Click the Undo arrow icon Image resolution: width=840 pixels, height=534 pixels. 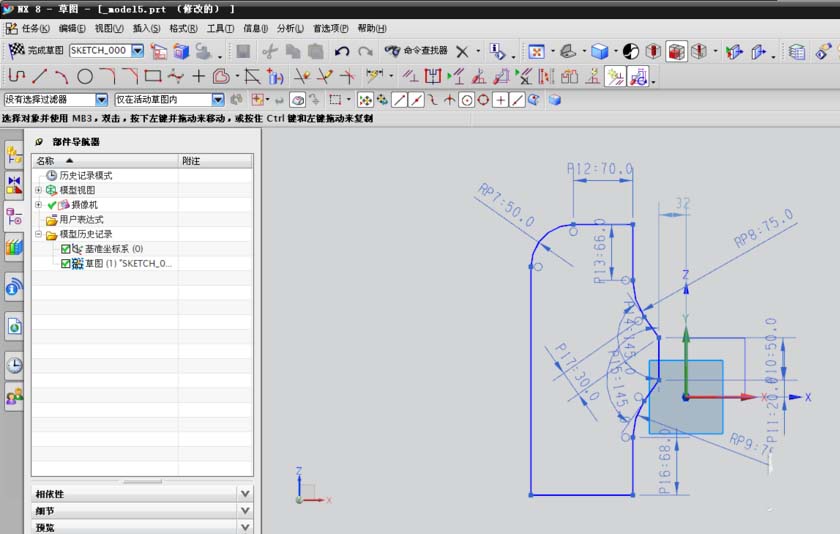[342, 51]
